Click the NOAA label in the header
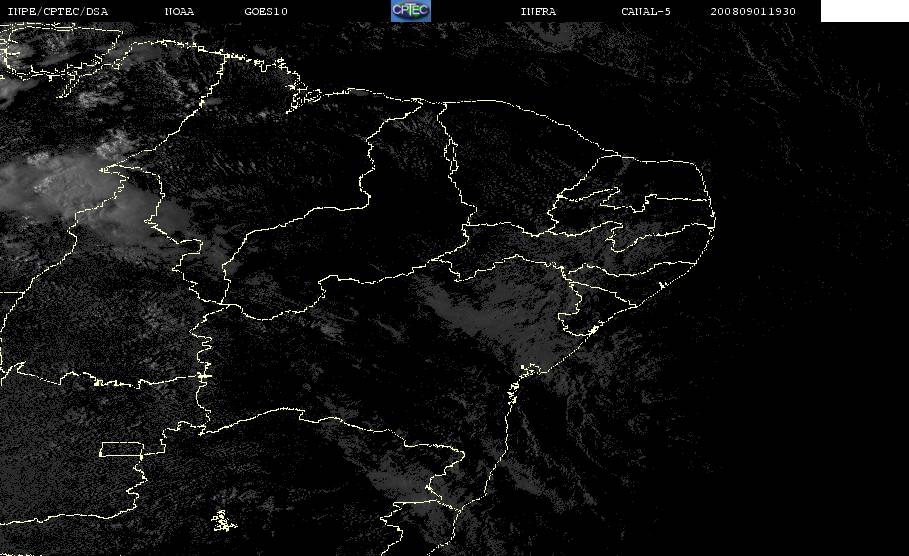The image size is (909, 556). [179, 12]
